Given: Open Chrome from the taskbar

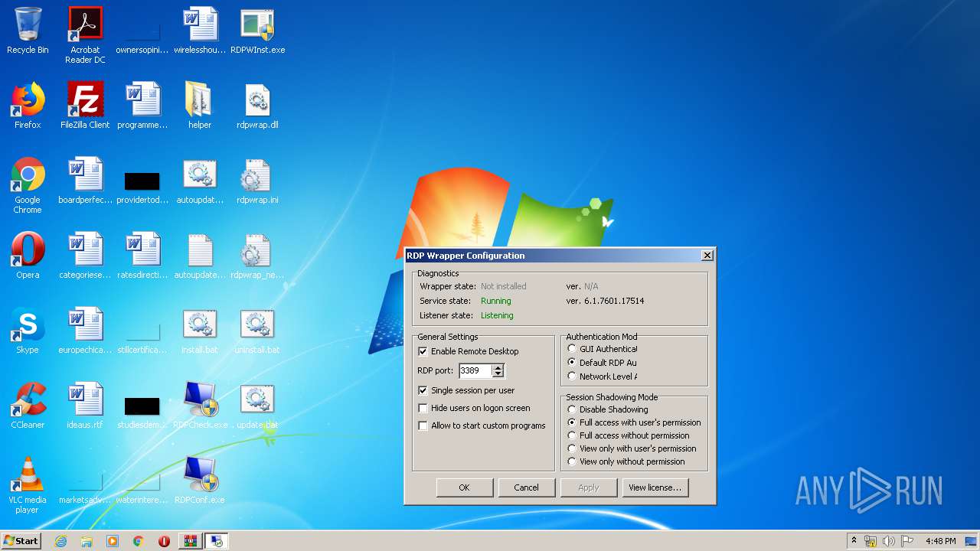Looking at the screenshot, I should click(x=138, y=541).
